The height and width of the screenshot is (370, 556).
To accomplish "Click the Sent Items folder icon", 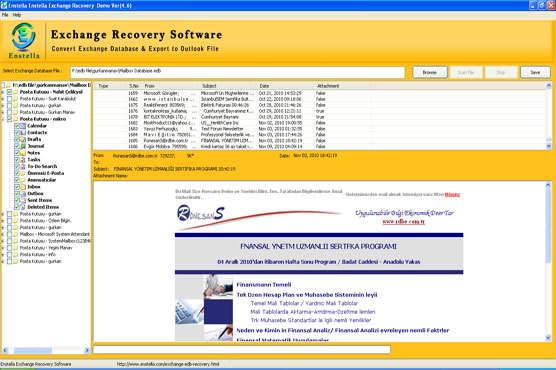I will (x=23, y=200).
